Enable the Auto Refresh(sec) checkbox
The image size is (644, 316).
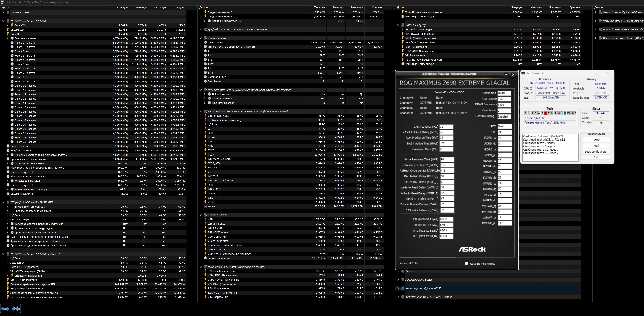[x=466, y=263]
